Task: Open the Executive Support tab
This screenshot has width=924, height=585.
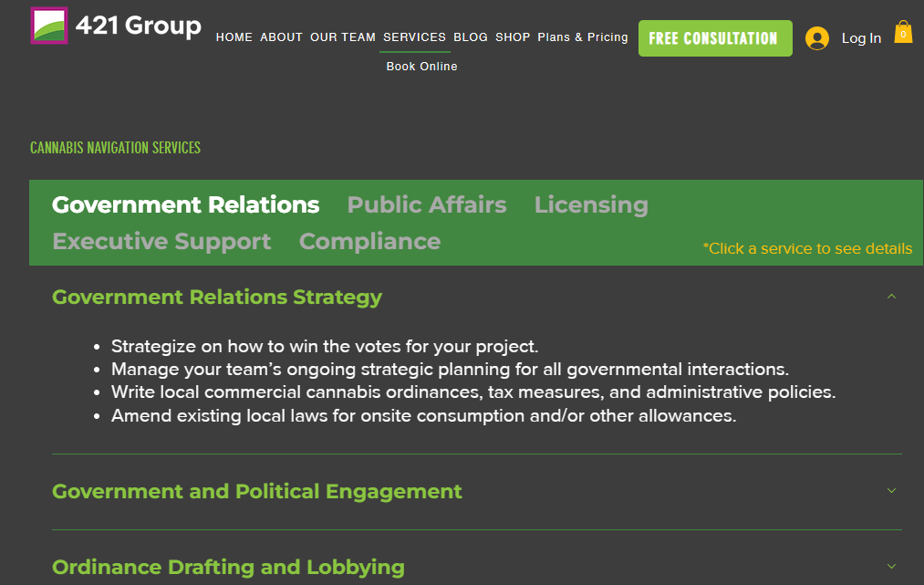Action: tap(161, 241)
